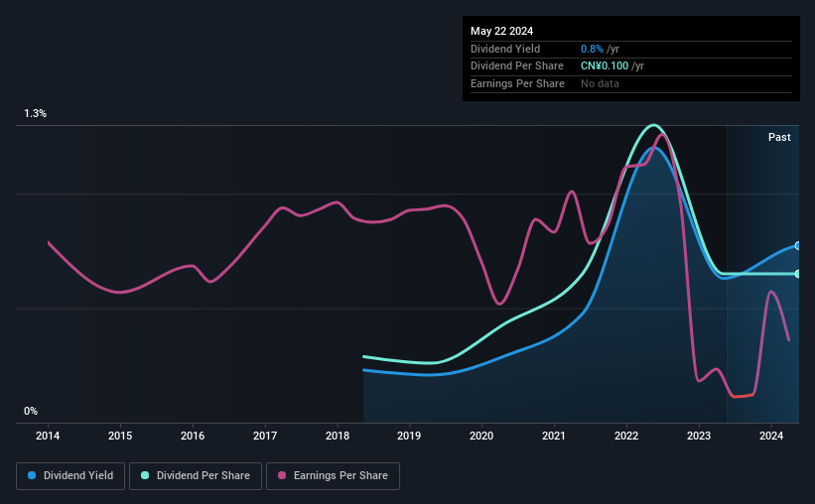Click the 2021 year tick label
815x504 pixels.
[x=554, y=436]
